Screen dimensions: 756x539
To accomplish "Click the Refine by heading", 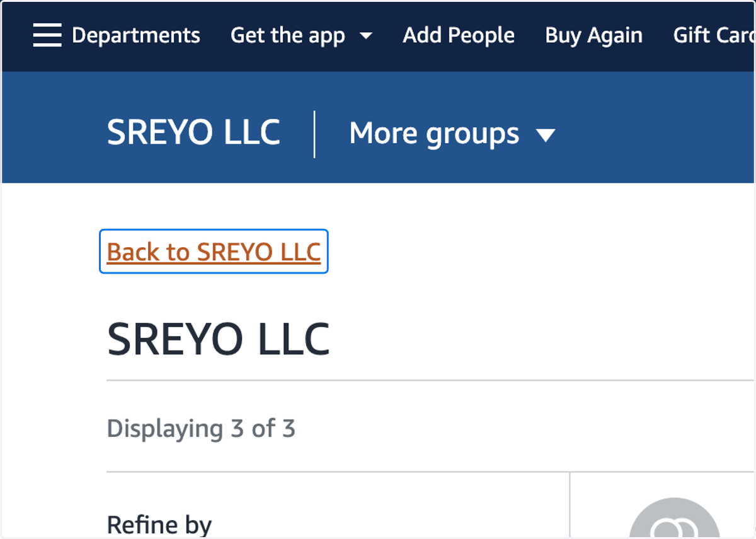I will tap(159, 525).
